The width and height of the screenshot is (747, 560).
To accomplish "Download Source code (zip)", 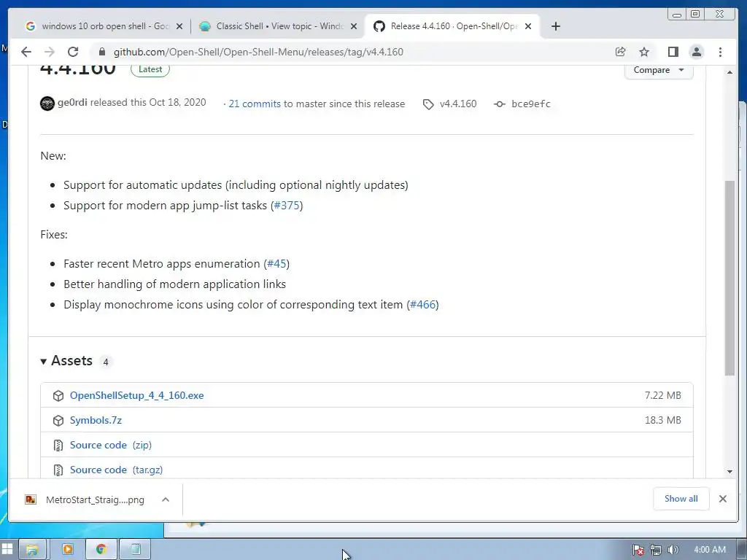I will pos(111,445).
